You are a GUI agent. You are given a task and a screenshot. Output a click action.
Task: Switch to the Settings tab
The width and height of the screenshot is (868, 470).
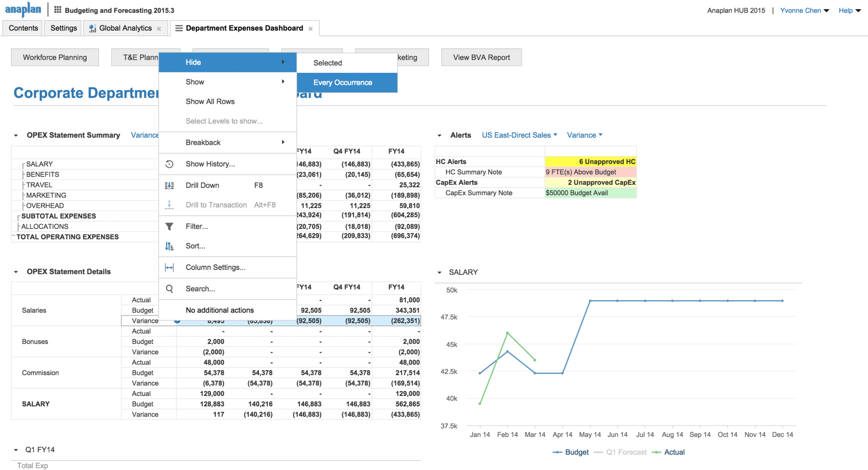[64, 28]
